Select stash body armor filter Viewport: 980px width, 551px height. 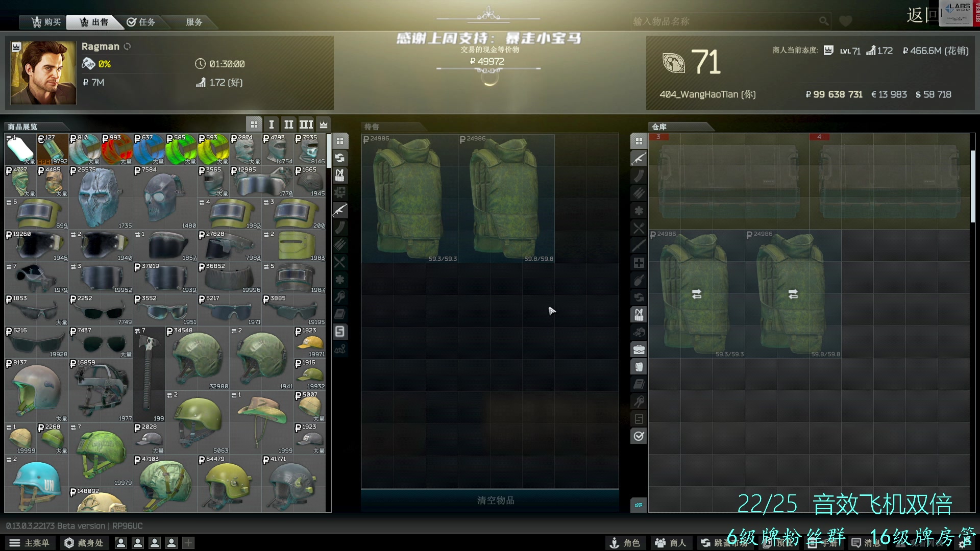639,367
